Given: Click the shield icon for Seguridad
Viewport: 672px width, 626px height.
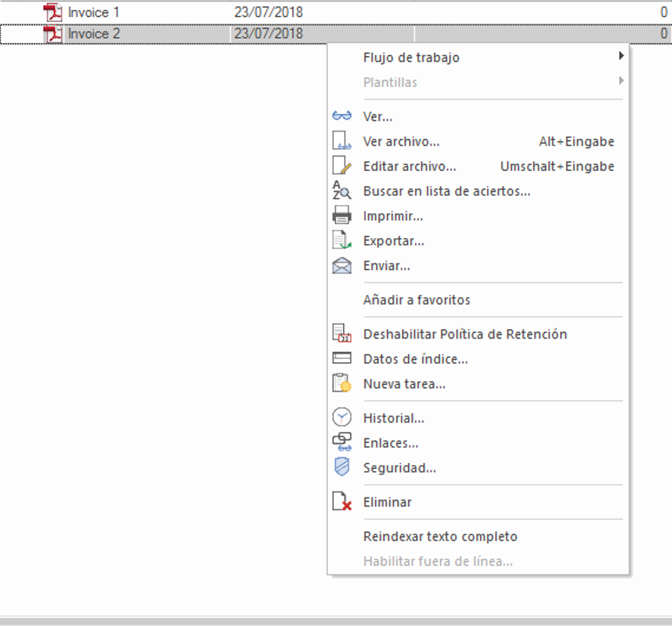Looking at the screenshot, I should click(342, 467).
